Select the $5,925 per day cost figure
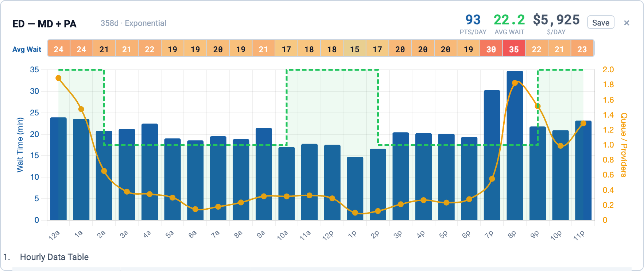 tap(556, 20)
